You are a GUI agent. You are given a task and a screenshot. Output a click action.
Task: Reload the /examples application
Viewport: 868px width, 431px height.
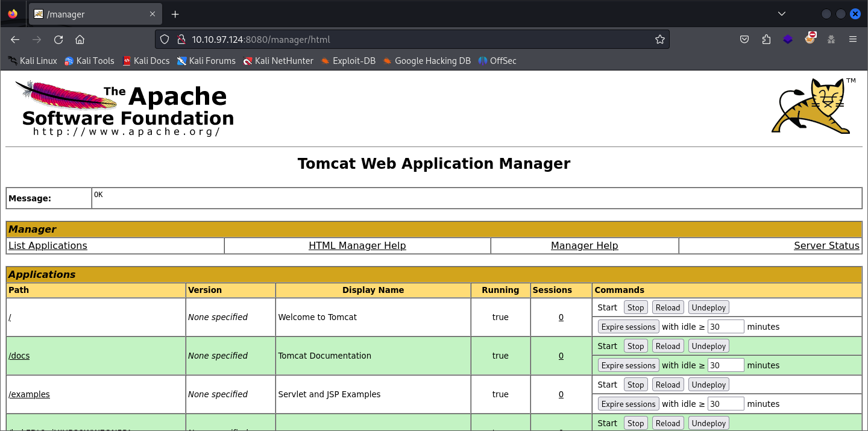pyautogui.click(x=668, y=385)
